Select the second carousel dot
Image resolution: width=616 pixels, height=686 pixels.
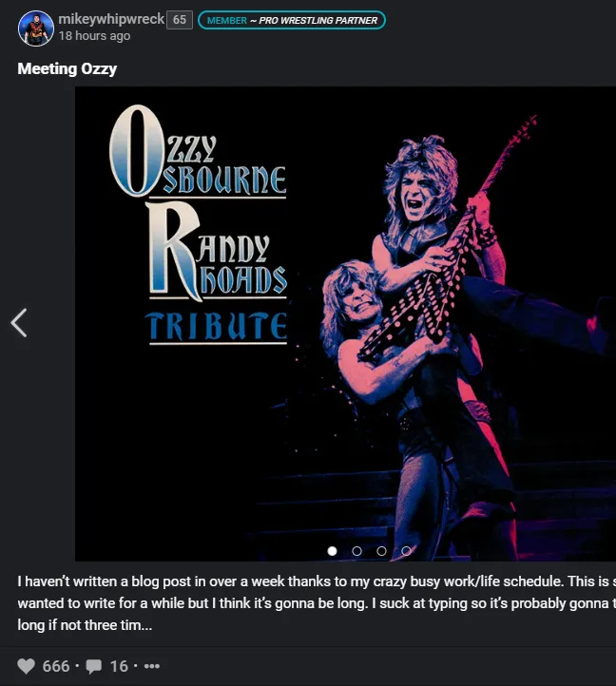pos(356,551)
